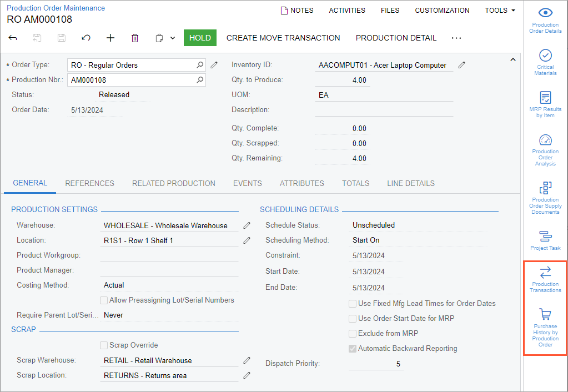568x392 pixels.
Task: Open the Related Production tab
Action: tap(173, 183)
